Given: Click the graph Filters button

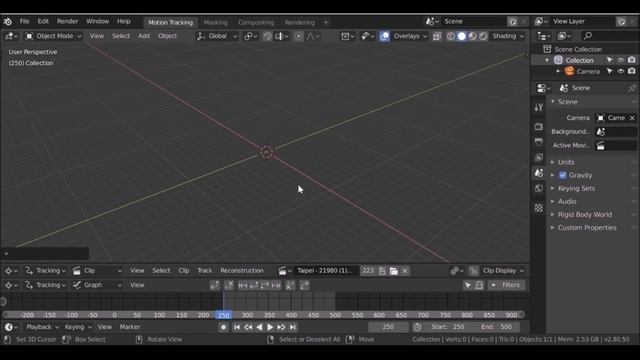Looking at the screenshot, I should 507,285.
